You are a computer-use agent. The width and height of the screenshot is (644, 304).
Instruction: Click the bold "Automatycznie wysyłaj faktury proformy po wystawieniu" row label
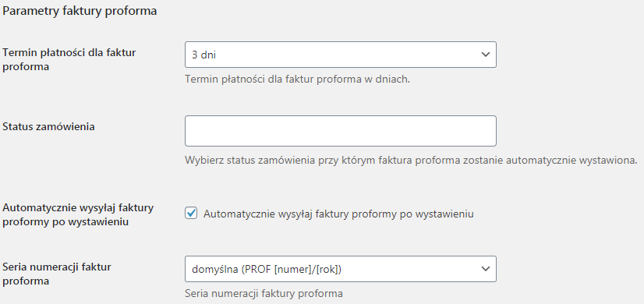coord(78,215)
